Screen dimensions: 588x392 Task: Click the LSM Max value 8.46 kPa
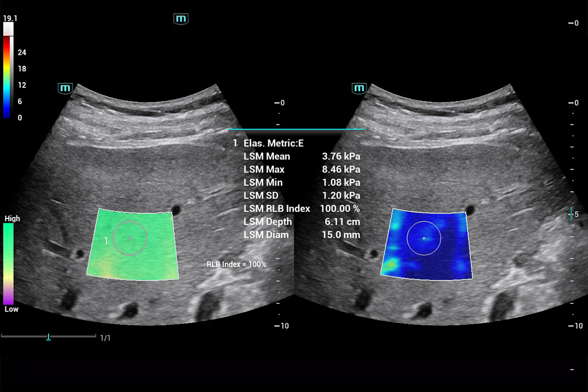(x=341, y=170)
